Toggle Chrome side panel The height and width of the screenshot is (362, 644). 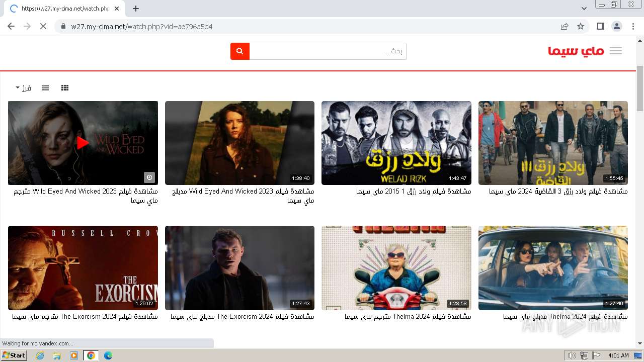tap(600, 26)
